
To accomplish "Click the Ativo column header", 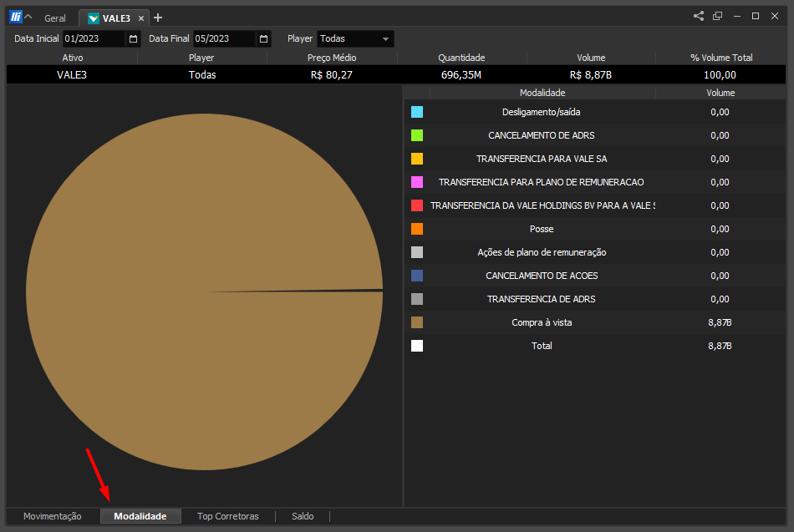I will [72, 58].
